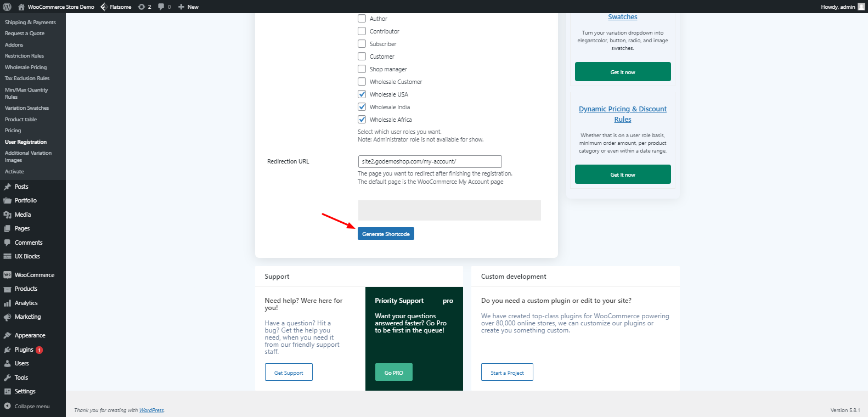
Task: Click the Plugins plug icon
Action: point(8,350)
